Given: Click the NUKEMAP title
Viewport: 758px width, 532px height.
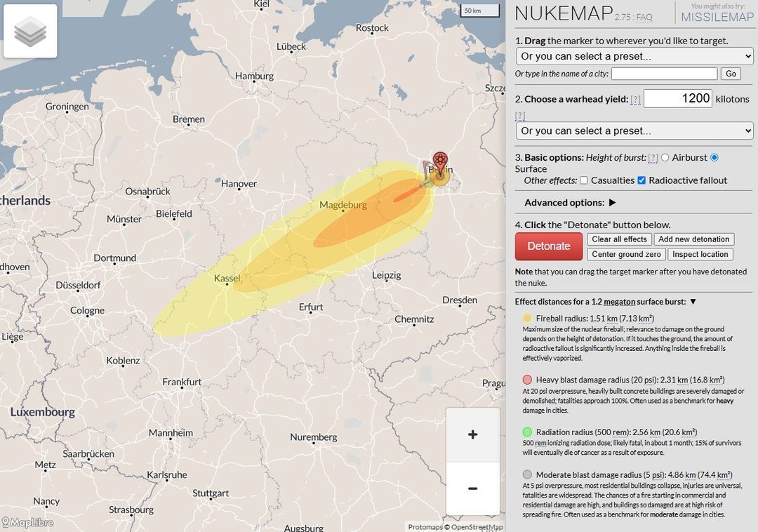Looking at the screenshot, I should coord(564,13).
